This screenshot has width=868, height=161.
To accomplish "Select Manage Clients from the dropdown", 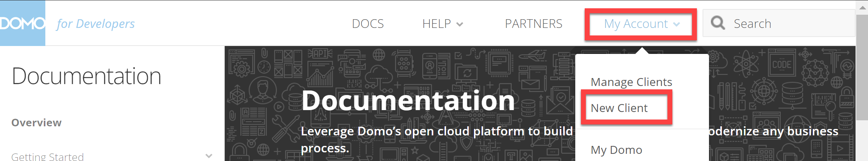I will pyautogui.click(x=631, y=82).
